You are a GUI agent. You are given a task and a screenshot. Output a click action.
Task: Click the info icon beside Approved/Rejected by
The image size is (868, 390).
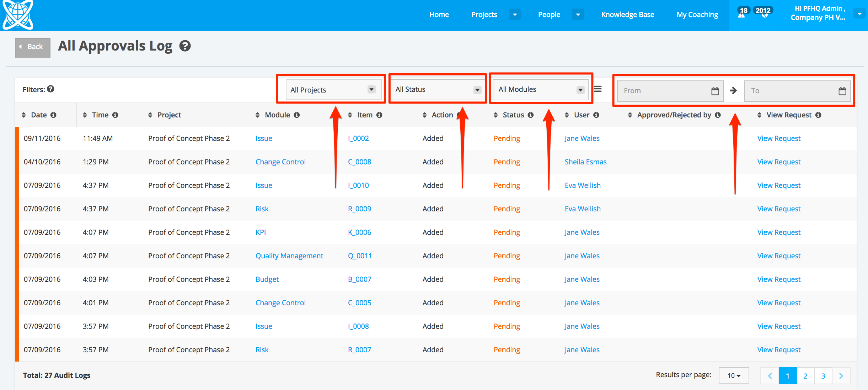(718, 115)
